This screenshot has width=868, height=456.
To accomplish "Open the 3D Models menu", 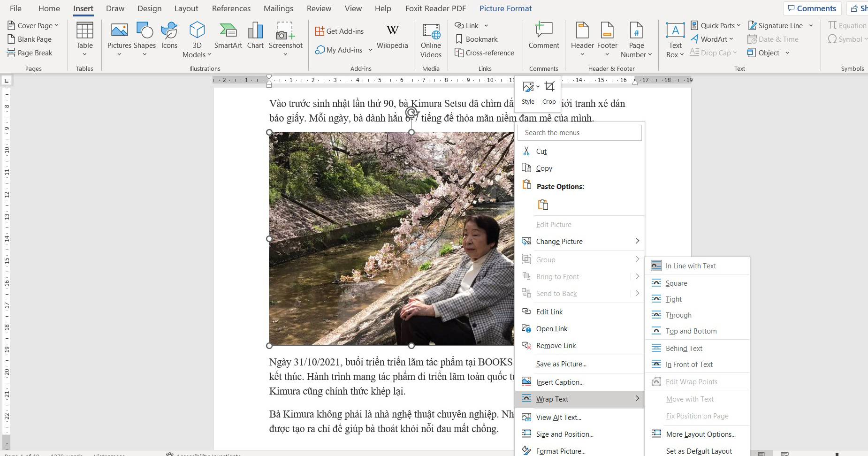I will [197, 40].
